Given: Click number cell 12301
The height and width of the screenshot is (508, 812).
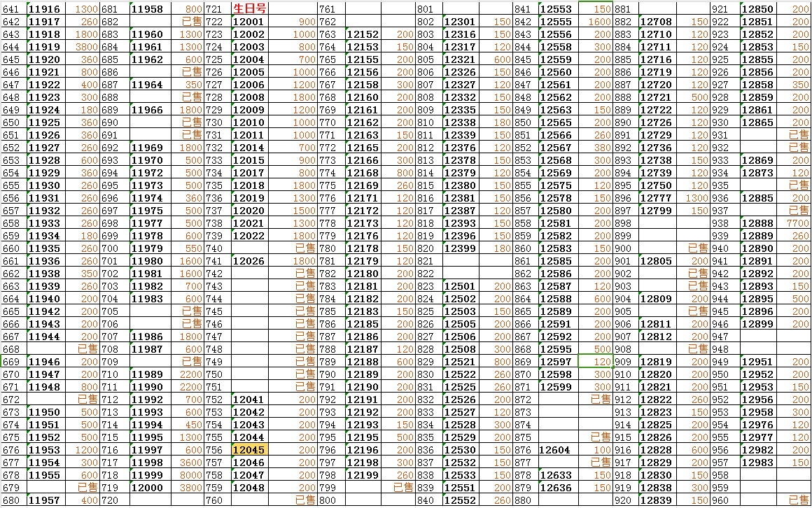Looking at the screenshot, I should pos(461,22).
